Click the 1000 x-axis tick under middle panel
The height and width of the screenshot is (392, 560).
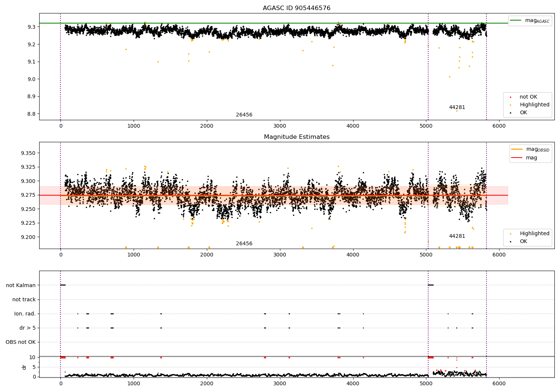click(134, 255)
